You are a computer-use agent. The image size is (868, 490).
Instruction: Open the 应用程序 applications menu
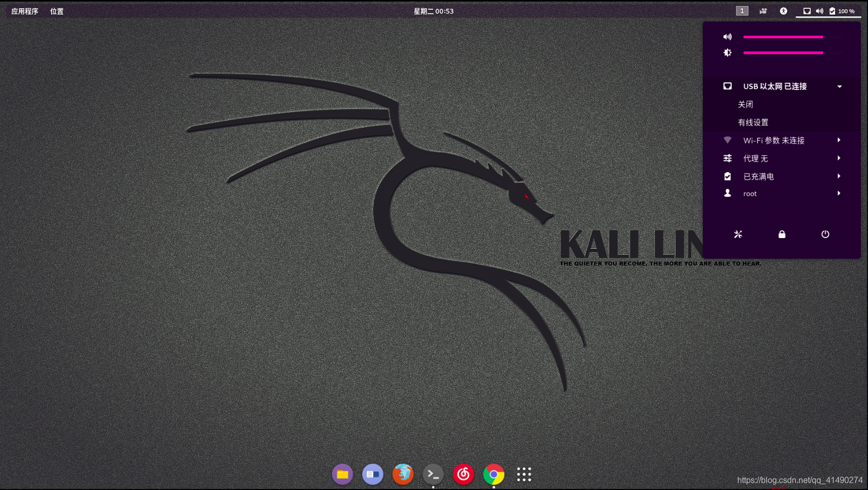coord(25,11)
